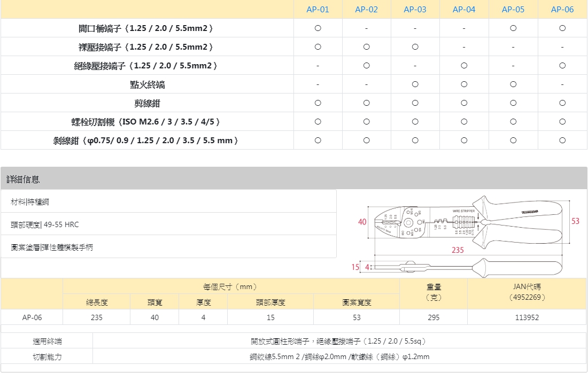Viewport: 588px width, 373px height.
Task: Click the JAN code value 113952
Action: (x=527, y=317)
